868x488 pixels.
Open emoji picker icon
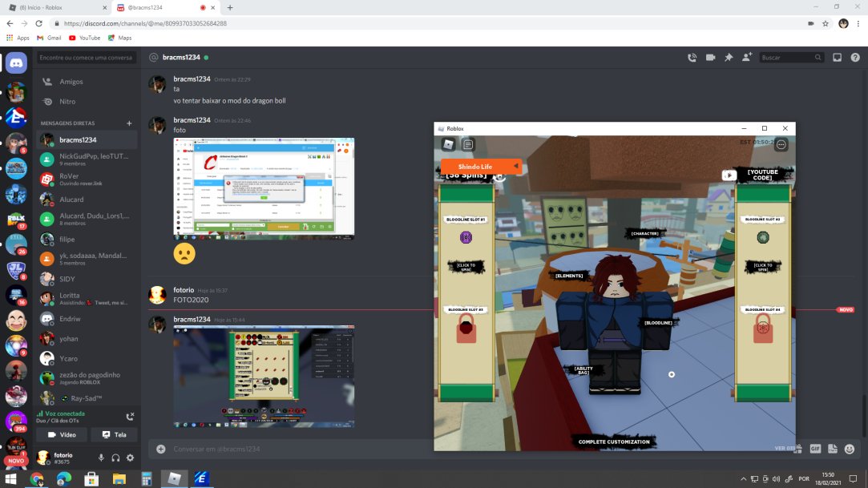point(850,449)
